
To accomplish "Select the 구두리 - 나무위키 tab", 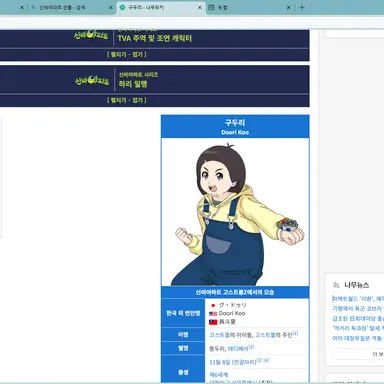I will coord(160,7).
